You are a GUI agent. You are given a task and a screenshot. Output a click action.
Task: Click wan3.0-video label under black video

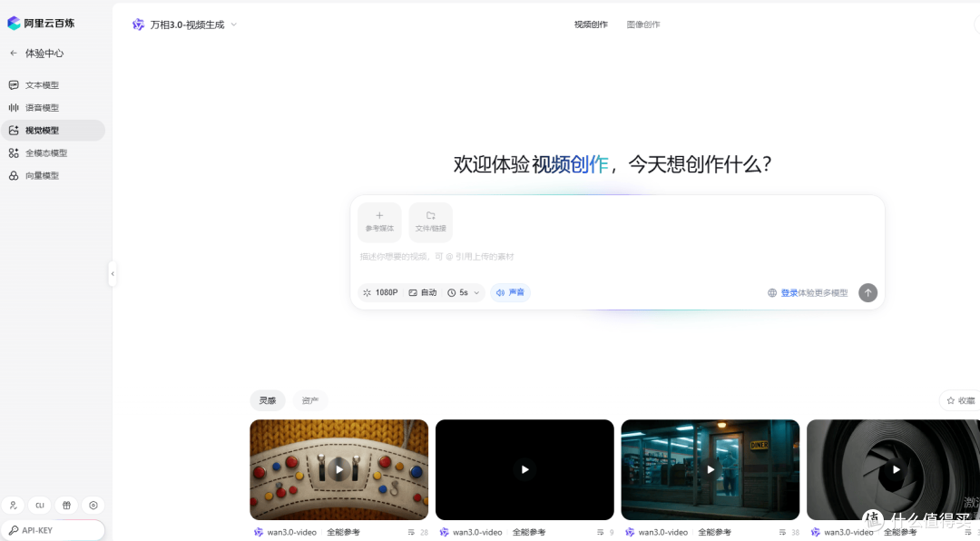pos(477,532)
